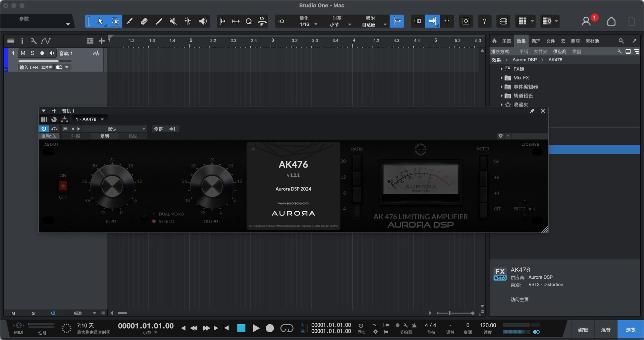Image resolution: width=644 pixels, height=340 pixels.
Task: Open the 编辑 editor view
Action: [583, 330]
